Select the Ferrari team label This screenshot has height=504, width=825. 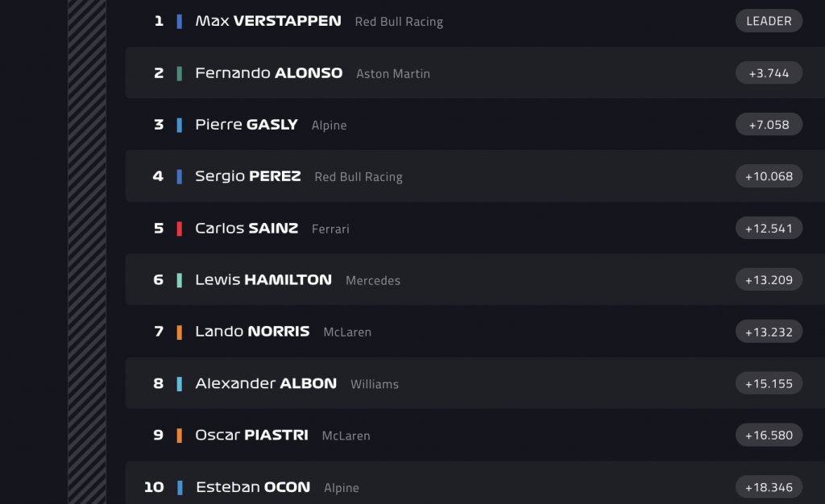(x=330, y=229)
